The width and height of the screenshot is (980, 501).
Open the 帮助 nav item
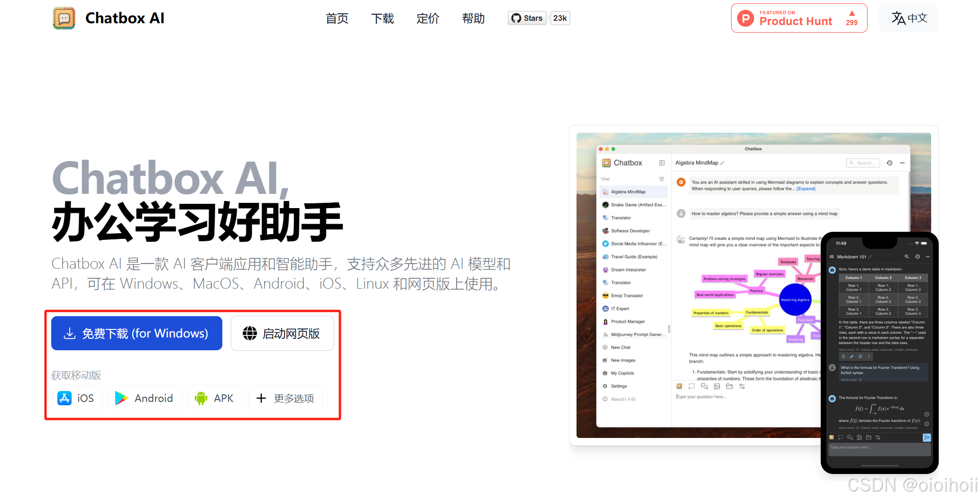(x=474, y=18)
